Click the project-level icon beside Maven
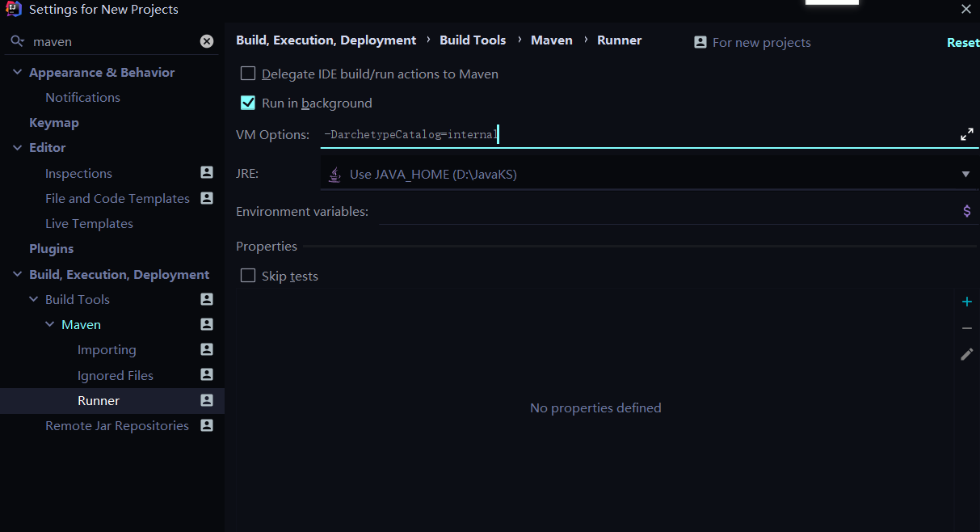The width and height of the screenshot is (980, 532). pyautogui.click(x=207, y=324)
